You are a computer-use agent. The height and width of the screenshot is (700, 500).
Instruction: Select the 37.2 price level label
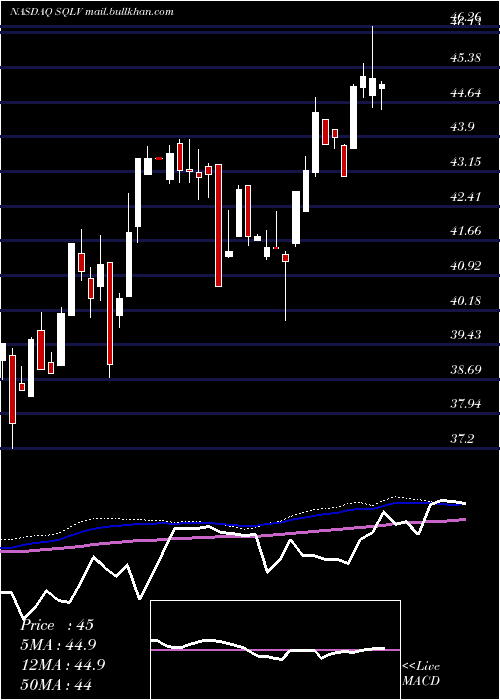tap(463, 439)
